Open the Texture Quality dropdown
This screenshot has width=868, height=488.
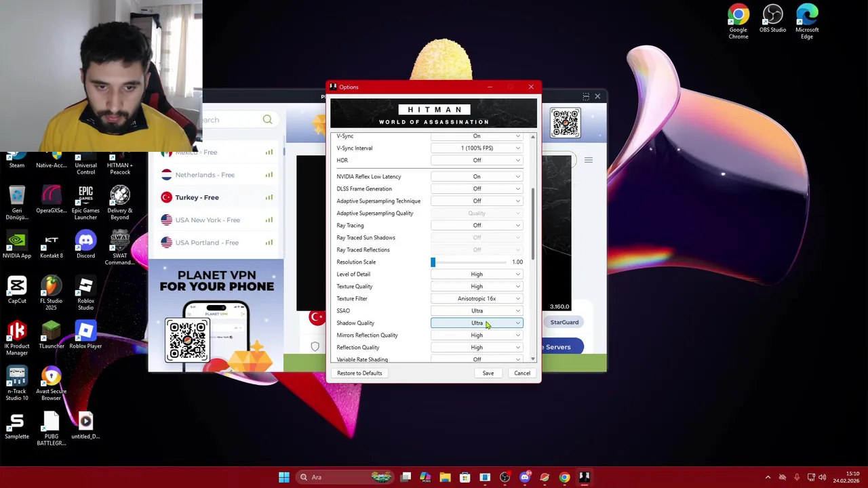click(477, 287)
